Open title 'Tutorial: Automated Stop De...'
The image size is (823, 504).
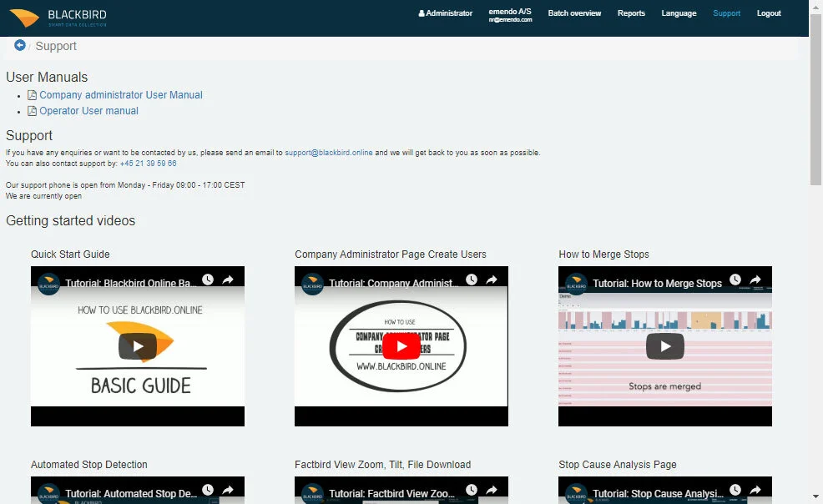(x=131, y=493)
